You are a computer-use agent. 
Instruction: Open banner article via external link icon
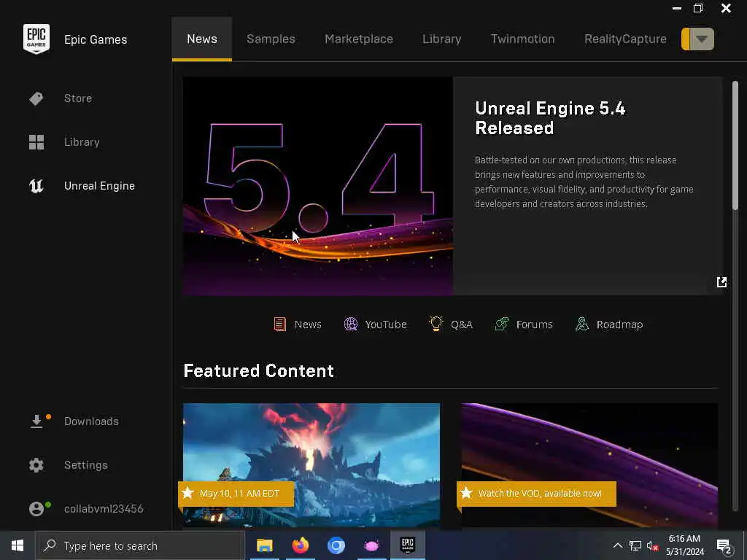[x=721, y=282]
